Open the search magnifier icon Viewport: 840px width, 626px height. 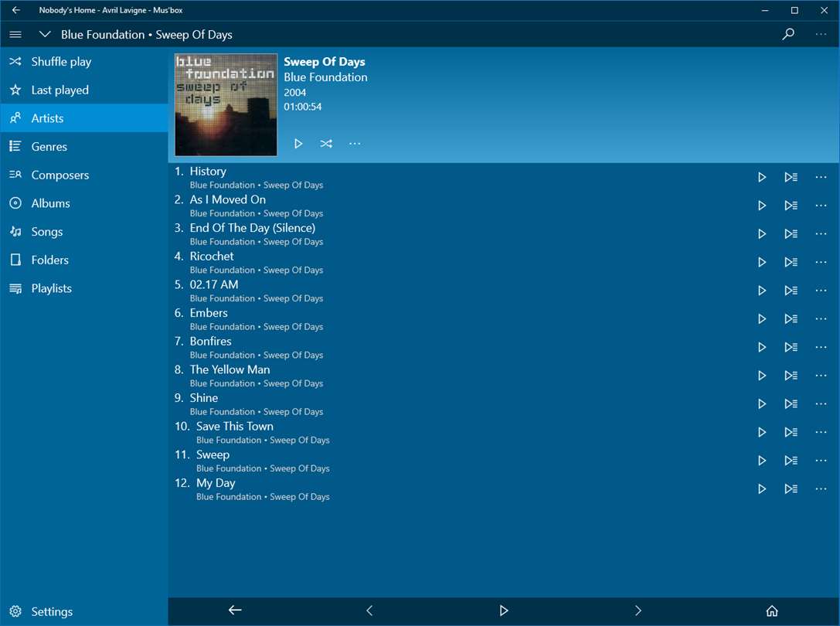tap(788, 34)
